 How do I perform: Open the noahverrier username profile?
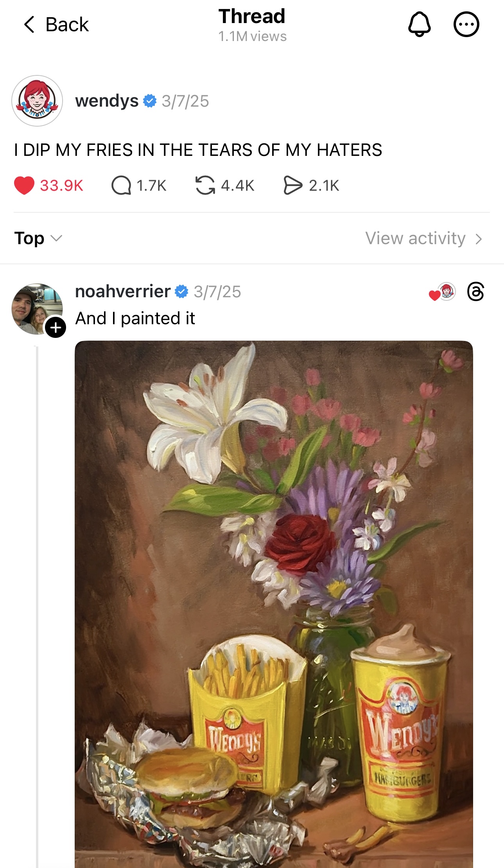[x=123, y=291]
